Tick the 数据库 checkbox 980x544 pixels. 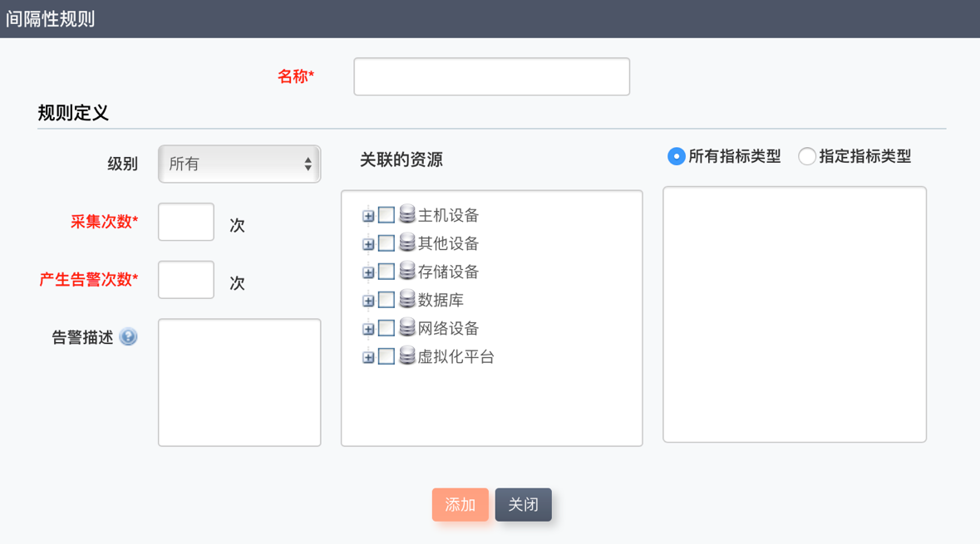(387, 300)
